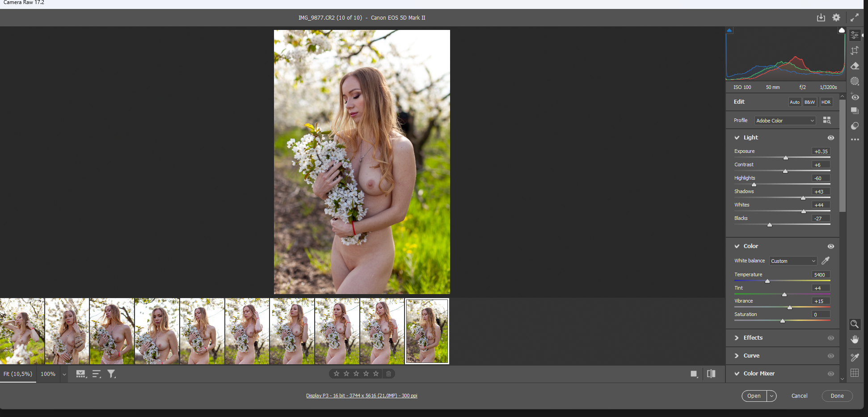Click the Open button
The image size is (868, 417).
click(x=754, y=396)
